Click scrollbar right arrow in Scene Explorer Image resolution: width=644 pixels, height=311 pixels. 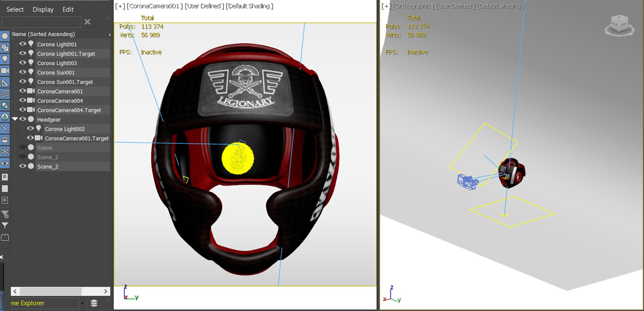(x=106, y=291)
